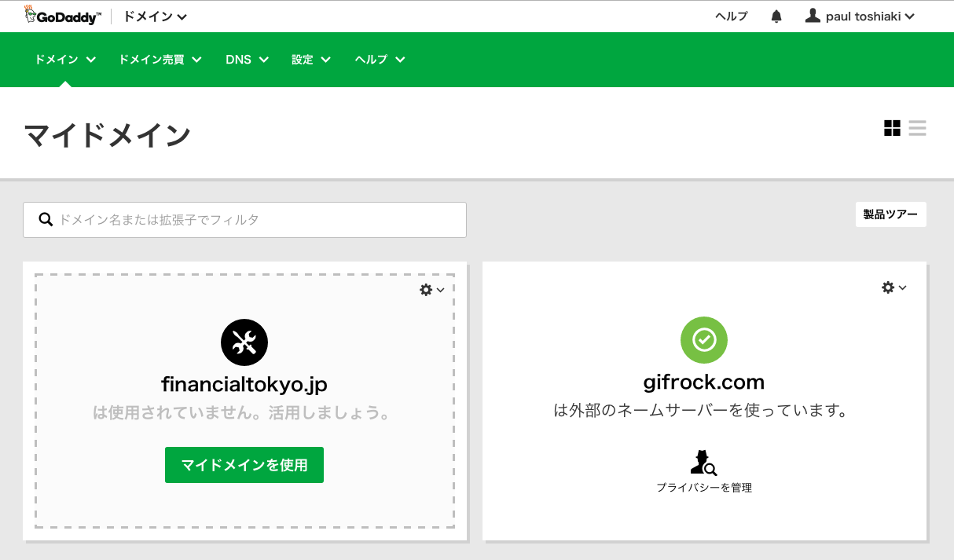Click the green checkmark icon for gifrock.com
The width and height of the screenshot is (954, 560).
click(x=704, y=340)
